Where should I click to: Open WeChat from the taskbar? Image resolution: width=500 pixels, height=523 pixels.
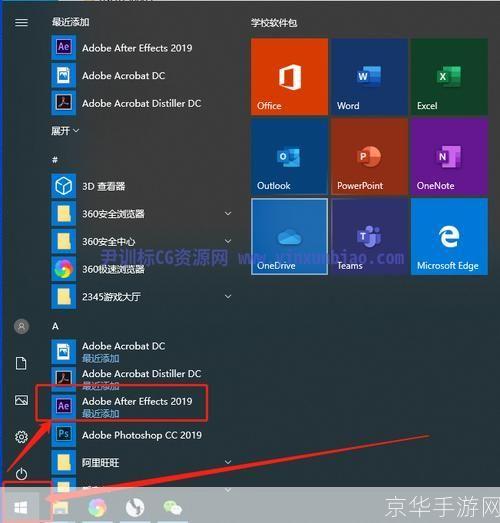[x=172, y=507]
